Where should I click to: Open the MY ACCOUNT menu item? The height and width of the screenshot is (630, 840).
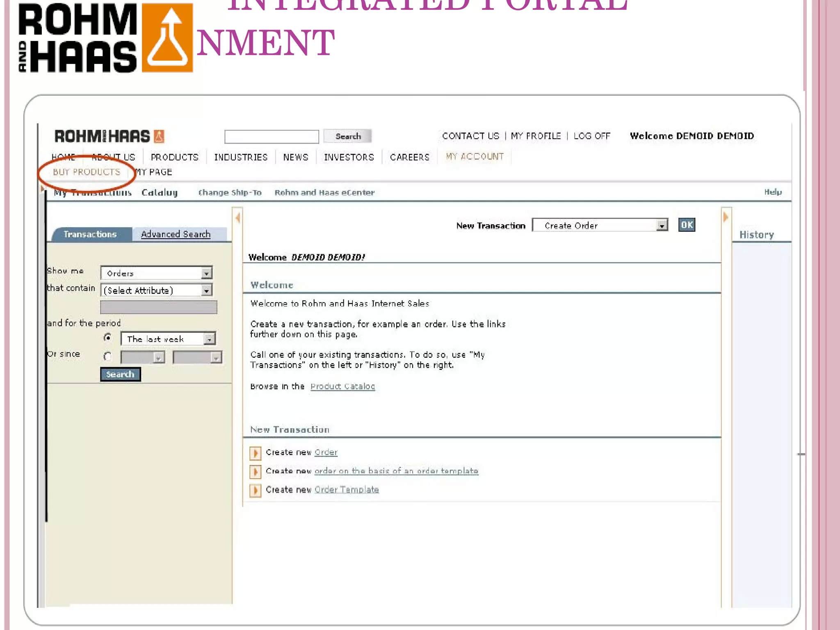coord(475,157)
